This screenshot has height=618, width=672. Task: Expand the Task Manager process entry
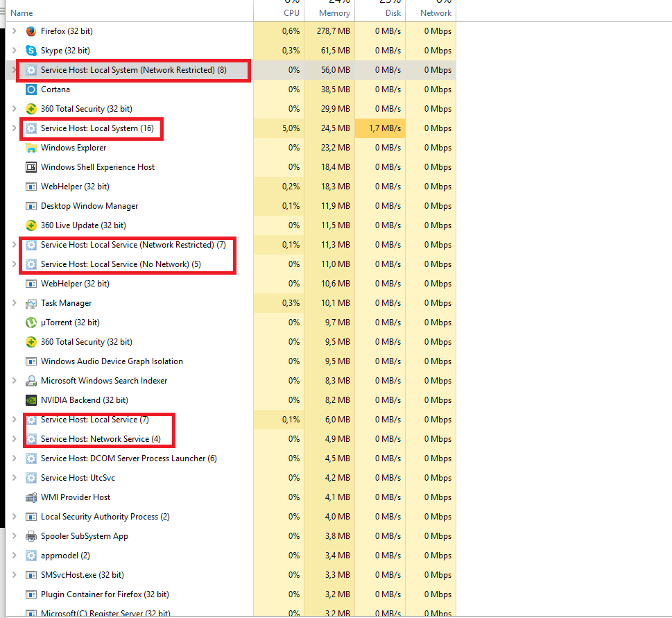point(14,303)
